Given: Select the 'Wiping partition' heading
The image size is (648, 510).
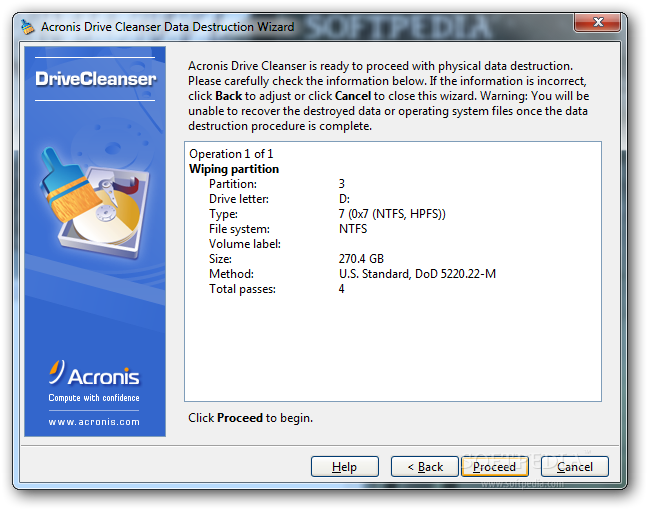Looking at the screenshot, I should (x=234, y=169).
